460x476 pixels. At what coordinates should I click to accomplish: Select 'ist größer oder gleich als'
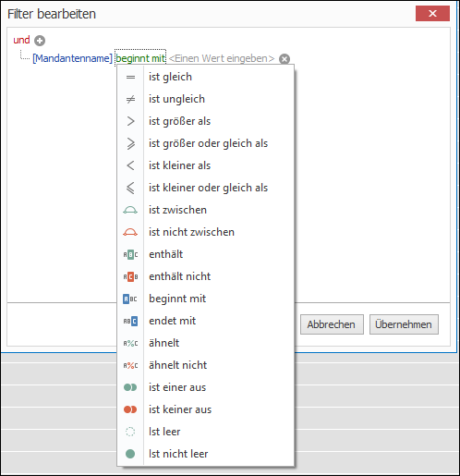point(205,143)
